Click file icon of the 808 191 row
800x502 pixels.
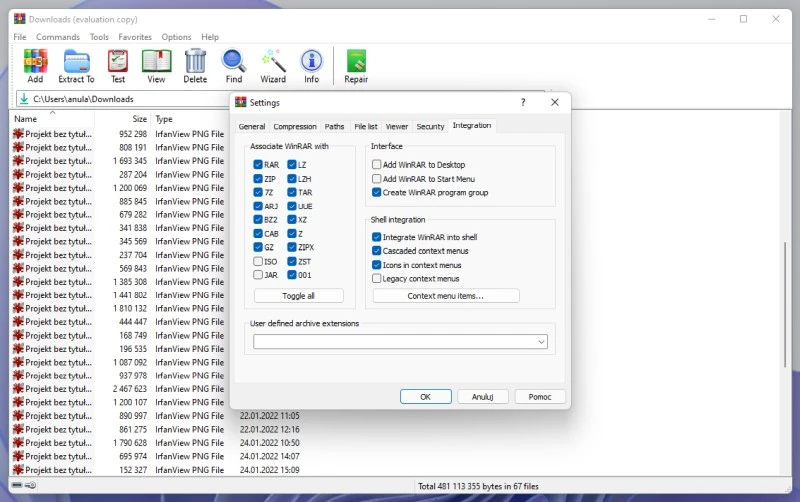click(18, 147)
